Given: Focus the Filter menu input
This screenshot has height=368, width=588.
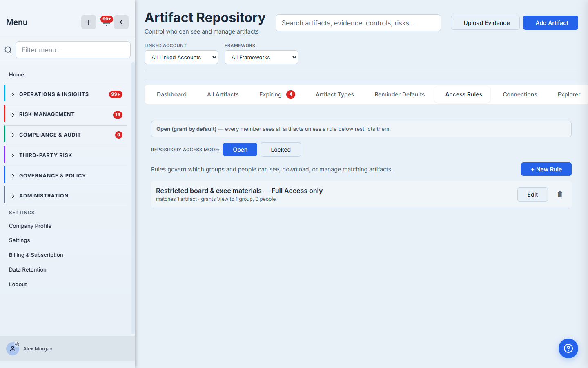Looking at the screenshot, I should pyautogui.click(x=73, y=50).
